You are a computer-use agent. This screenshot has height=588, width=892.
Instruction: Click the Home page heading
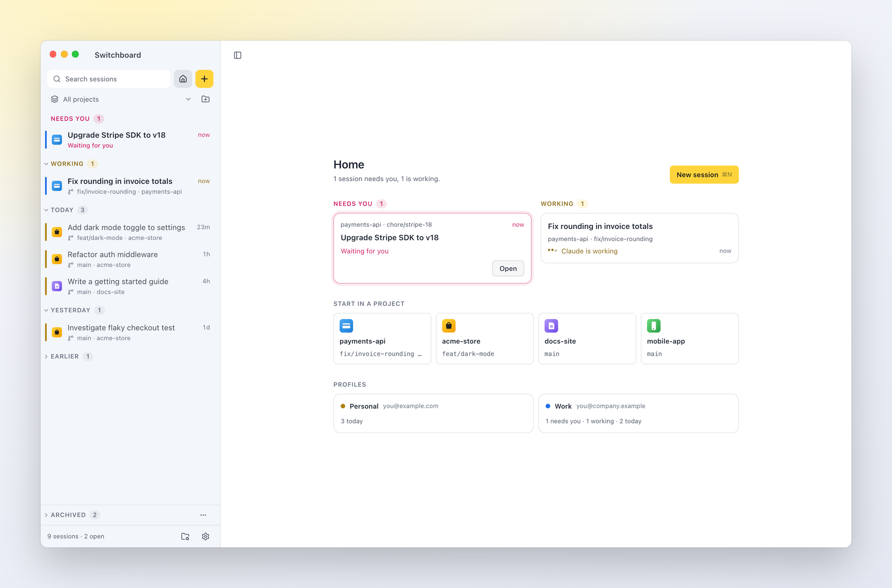pos(349,165)
